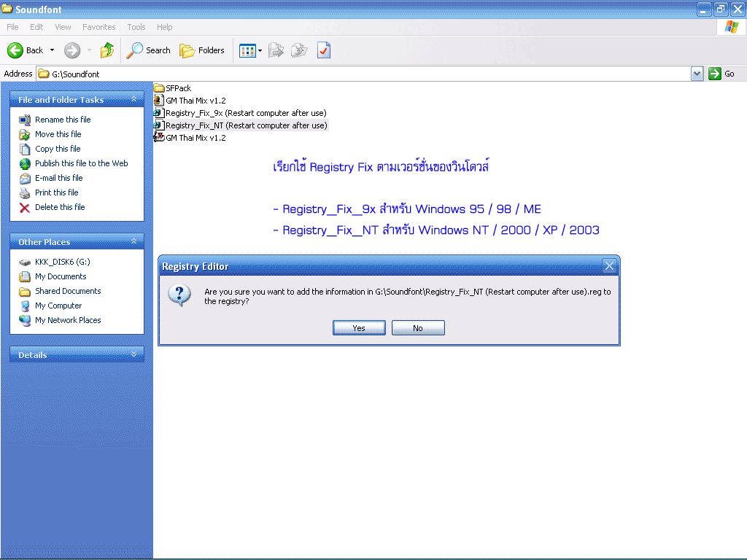Click the red X Delete icon

pyautogui.click(x=25, y=208)
